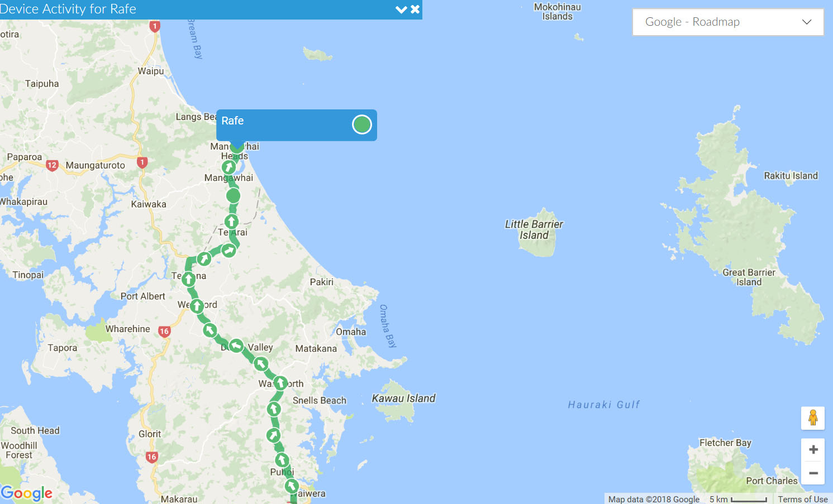The width and height of the screenshot is (833, 504).
Task: Click the route arrow marker near Wellsford
Action: (x=197, y=306)
